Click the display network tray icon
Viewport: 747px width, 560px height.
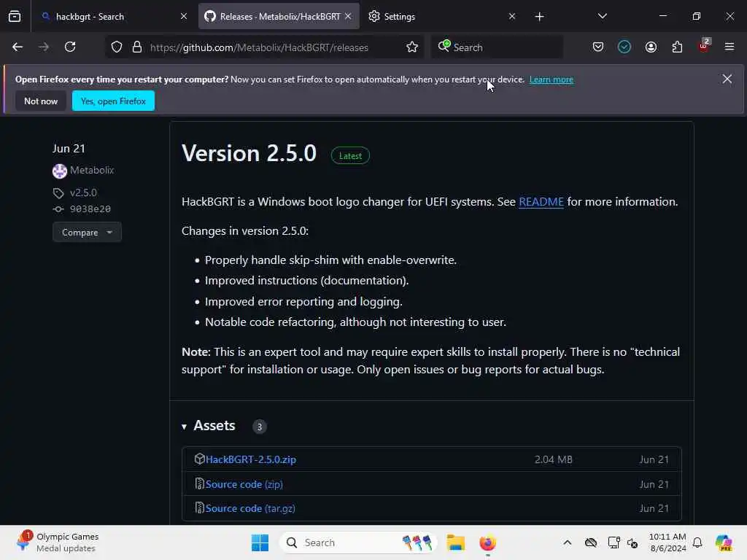[614, 542]
